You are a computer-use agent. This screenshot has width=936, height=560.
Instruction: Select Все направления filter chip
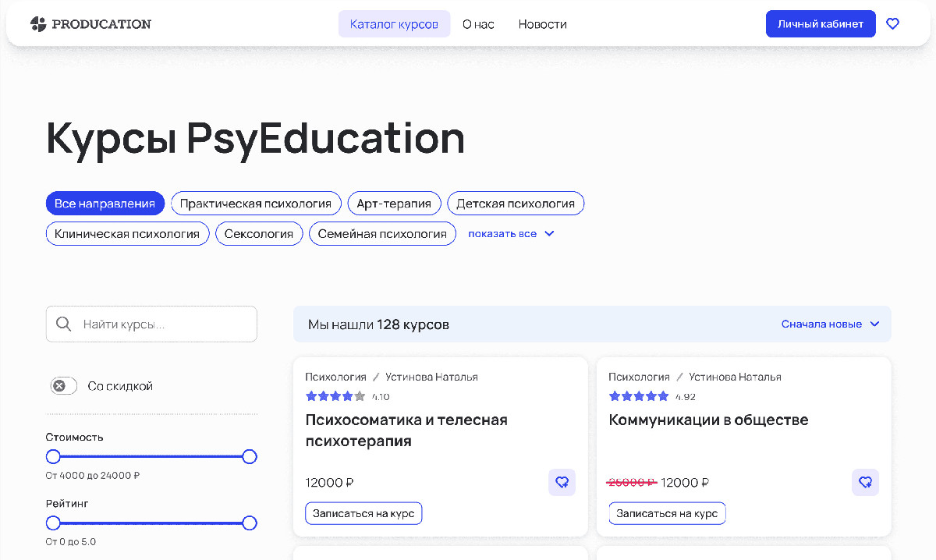coord(105,204)
